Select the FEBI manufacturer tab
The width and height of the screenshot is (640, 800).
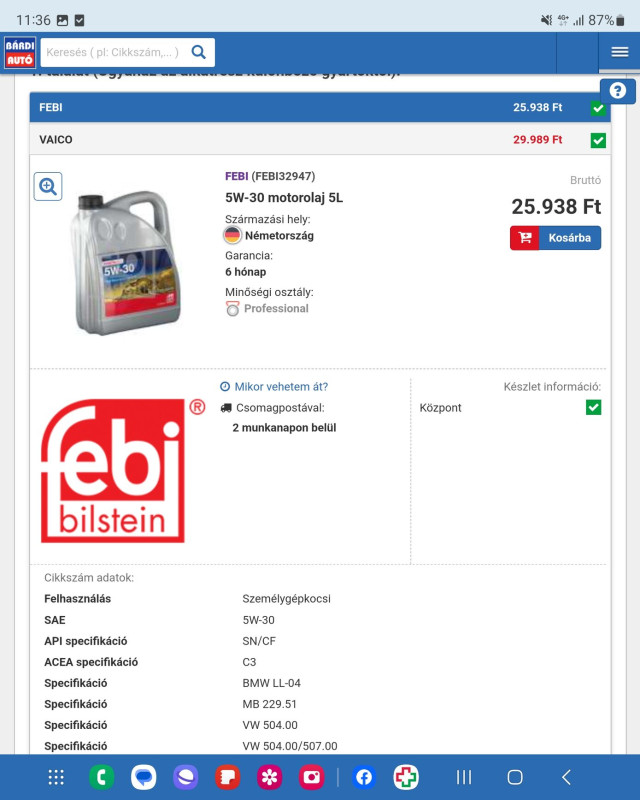[x=321, y=108]
